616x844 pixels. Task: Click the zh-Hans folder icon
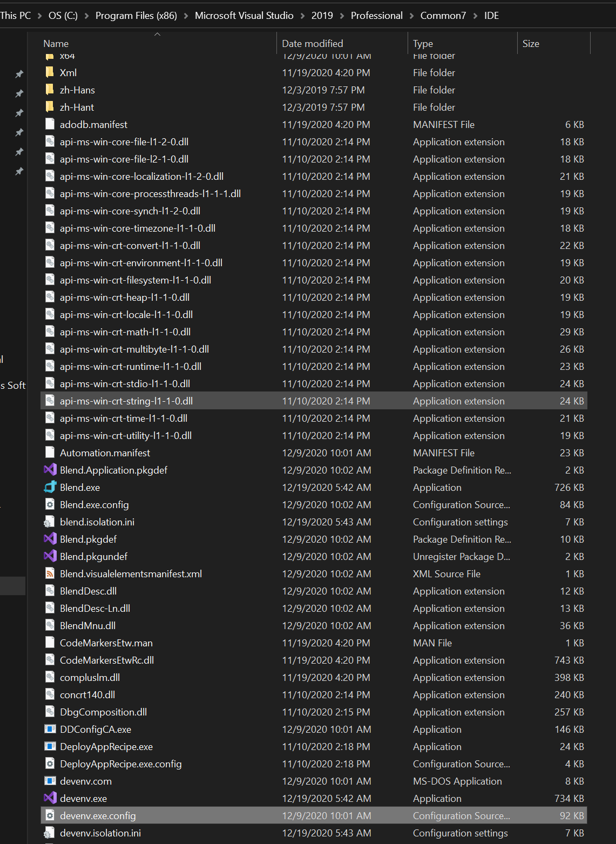50,90
